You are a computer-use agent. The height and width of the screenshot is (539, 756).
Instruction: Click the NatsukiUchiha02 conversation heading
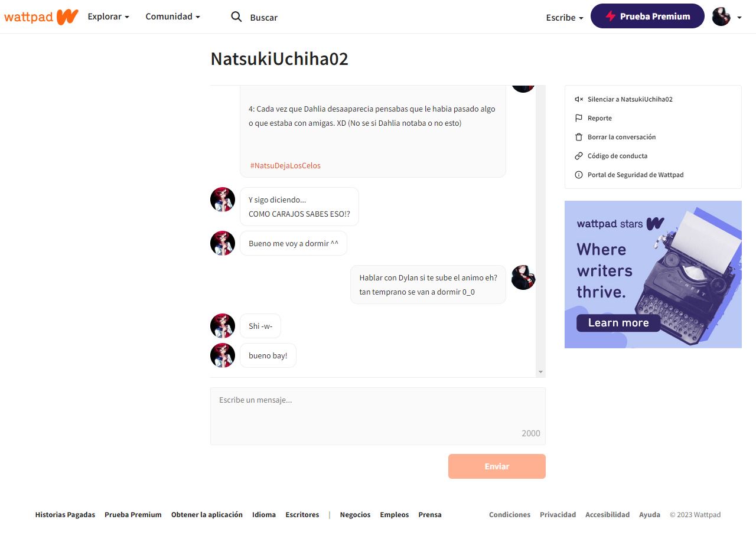[x=279, y=59]
